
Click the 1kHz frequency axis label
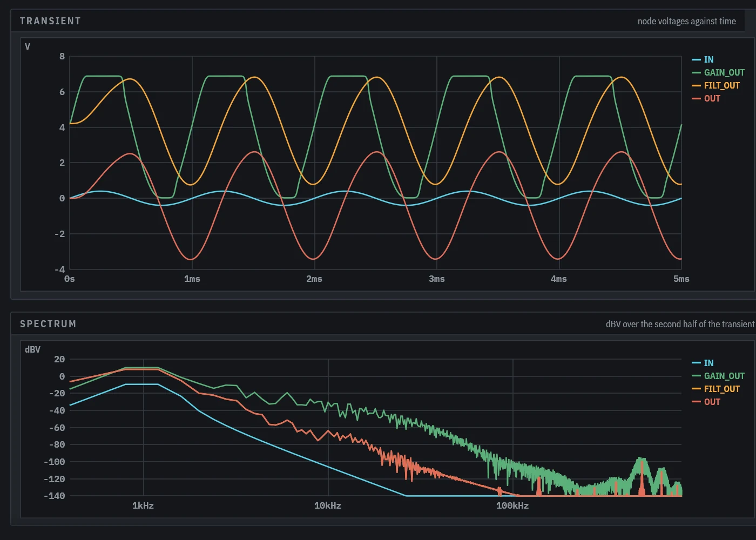[x=143, y=506]
